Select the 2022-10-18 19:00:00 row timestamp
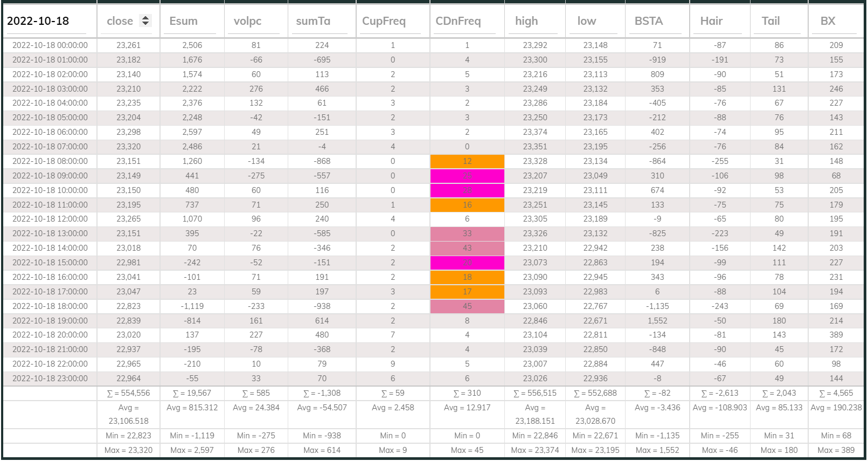The height and width of the screenshot is (461, 868). pos(50,321)
